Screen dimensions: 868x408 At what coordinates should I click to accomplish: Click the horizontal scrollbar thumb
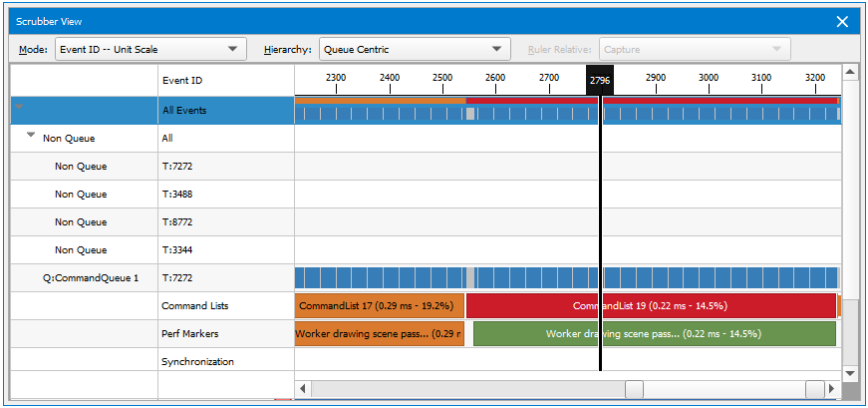coord(634,389)
